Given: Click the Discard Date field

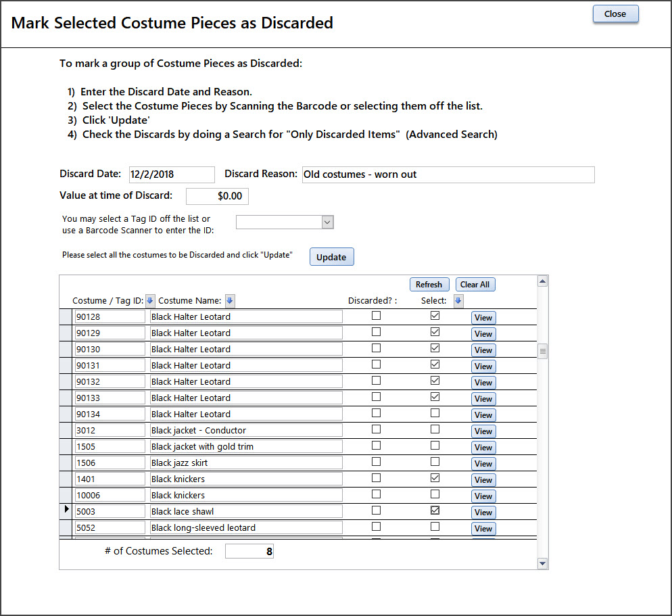Looking at the screenshot, I should point(172,174).
